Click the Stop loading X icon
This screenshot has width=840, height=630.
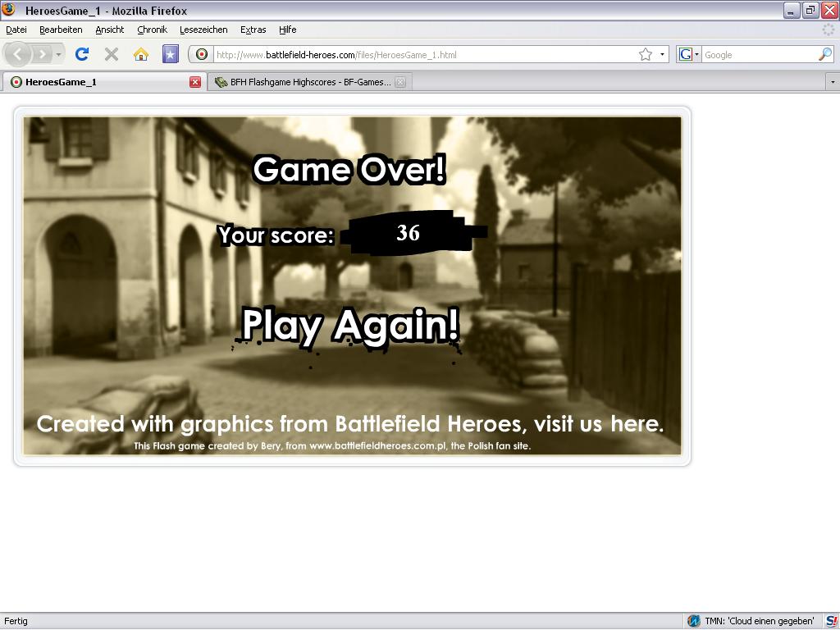[112, 55]
